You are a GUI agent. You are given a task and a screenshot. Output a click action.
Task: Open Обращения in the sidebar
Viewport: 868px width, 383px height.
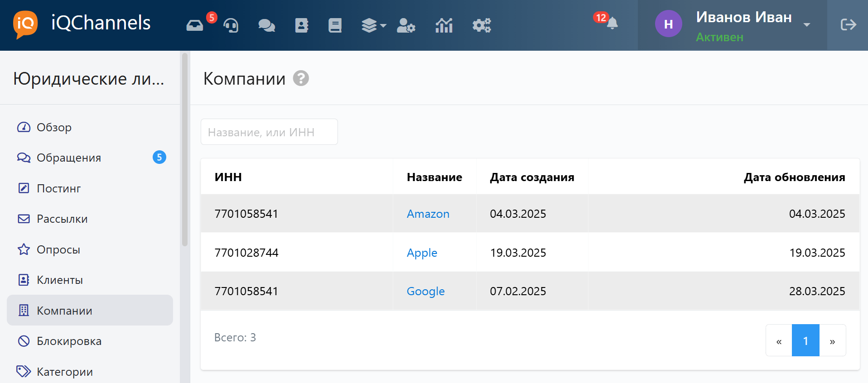click(90, 158)
